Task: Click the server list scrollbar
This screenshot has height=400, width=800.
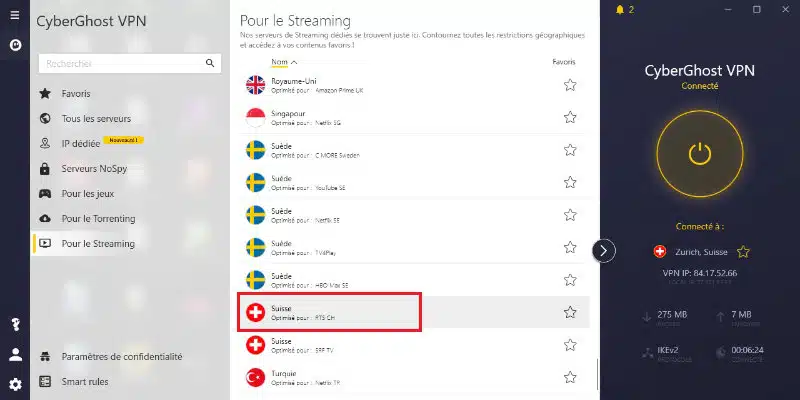Action: click(596, 376)
